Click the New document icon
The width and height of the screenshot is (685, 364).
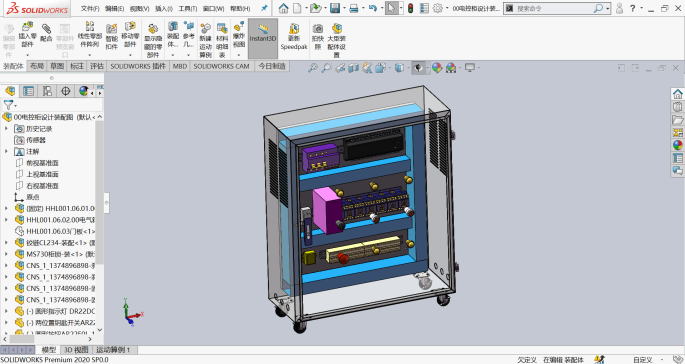click(x=297, y=8)
